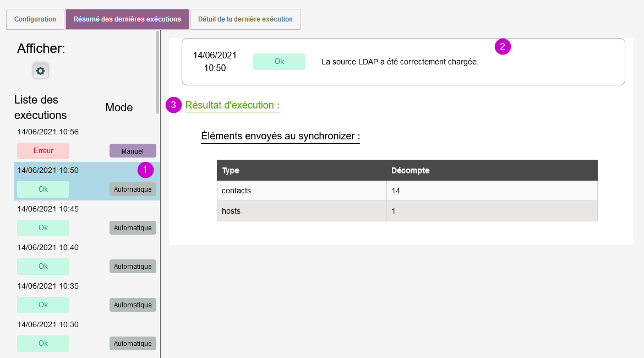The width and height of the screenshot is (644, 358).
Task: Click the numbered marker 1 badge
Action: (145, 170)
